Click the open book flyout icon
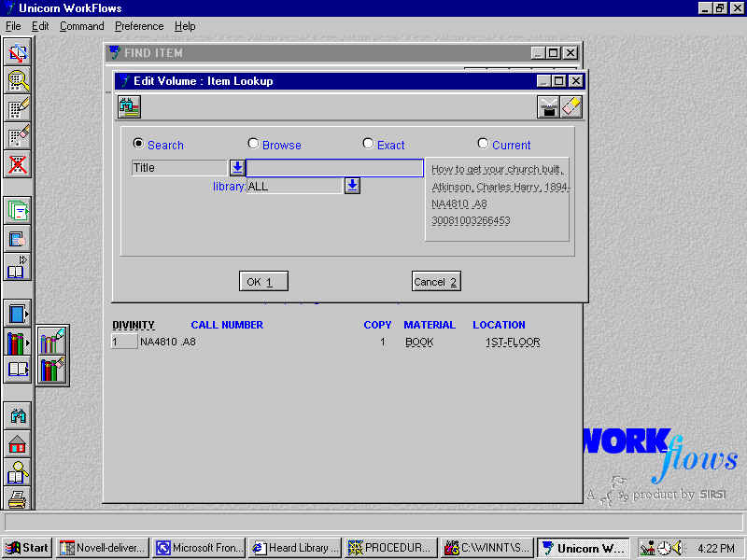This screenshot has height=560, width=747. 18,369
